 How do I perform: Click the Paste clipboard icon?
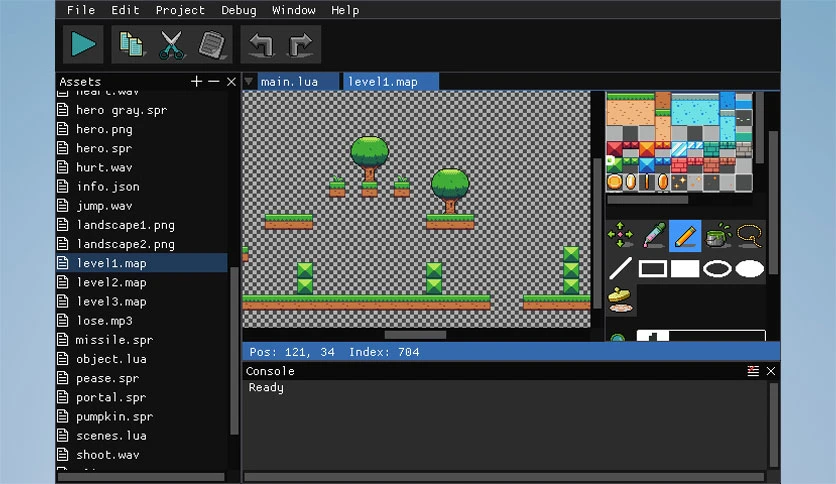click(x=212, y=44)
